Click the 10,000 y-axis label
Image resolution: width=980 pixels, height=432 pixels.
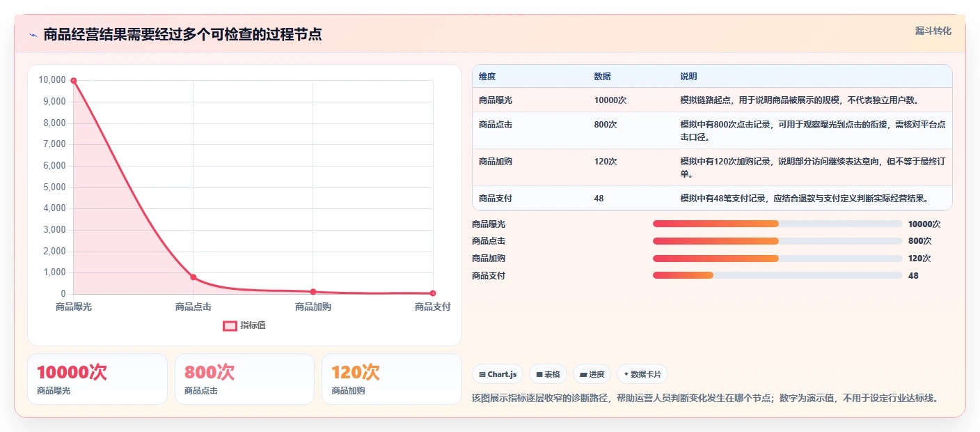click(x=52, y=80)
